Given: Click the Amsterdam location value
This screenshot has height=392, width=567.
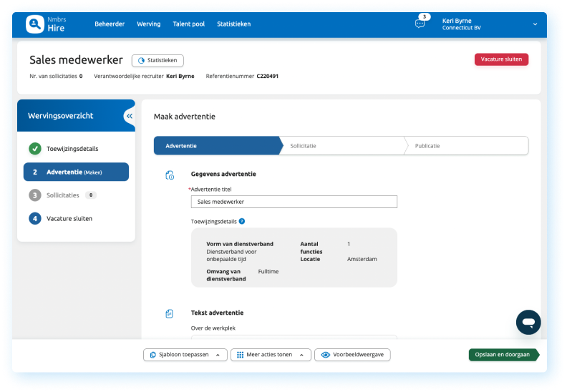Looking at the screenshot, I should [x=362, y=259].
